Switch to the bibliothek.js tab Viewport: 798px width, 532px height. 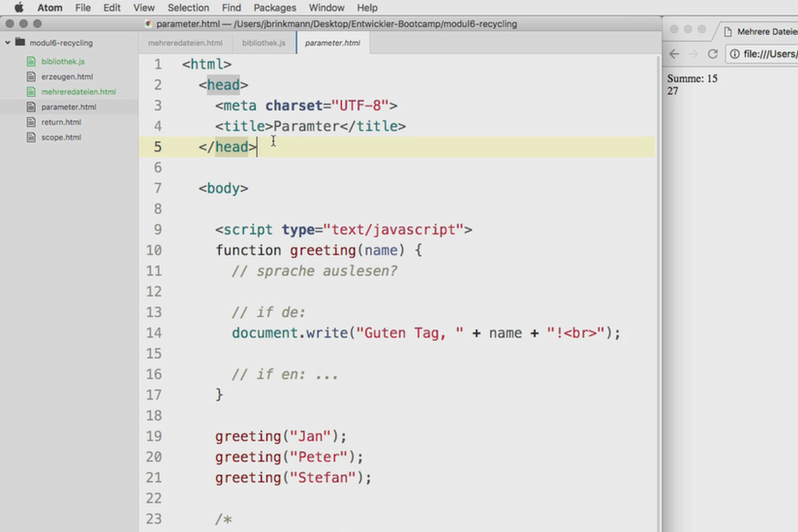click(x=264, y=43)
